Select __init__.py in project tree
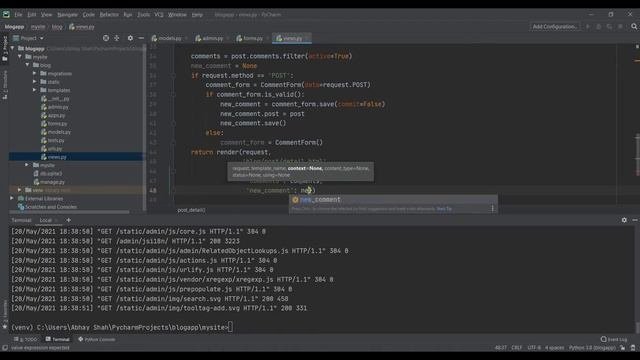The height and width of the screenshot is (360, 640). [55, 99]
